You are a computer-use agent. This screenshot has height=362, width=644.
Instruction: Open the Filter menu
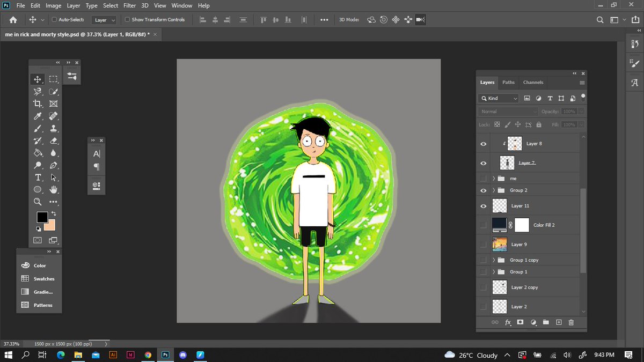pos(129,5)
